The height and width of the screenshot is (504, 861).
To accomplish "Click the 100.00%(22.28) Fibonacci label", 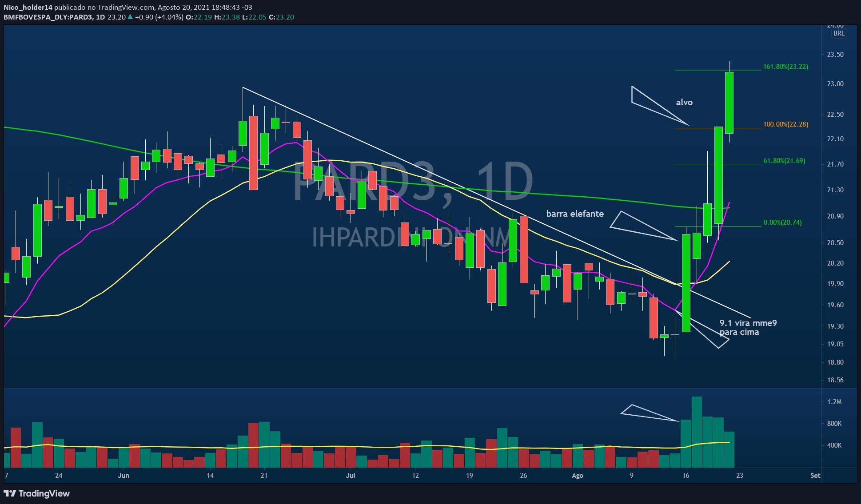I will click(785, 124).
